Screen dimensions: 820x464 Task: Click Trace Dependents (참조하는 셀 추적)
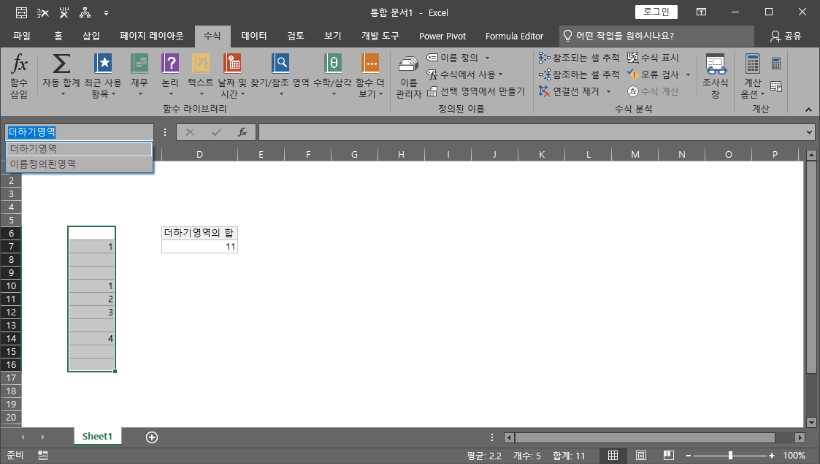579,74
